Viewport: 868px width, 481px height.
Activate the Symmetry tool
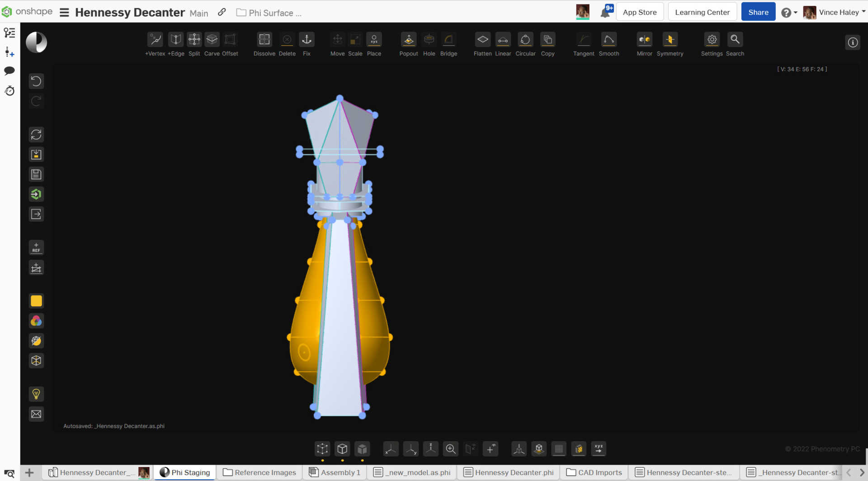pyautogui.click(x=670, y=44)
